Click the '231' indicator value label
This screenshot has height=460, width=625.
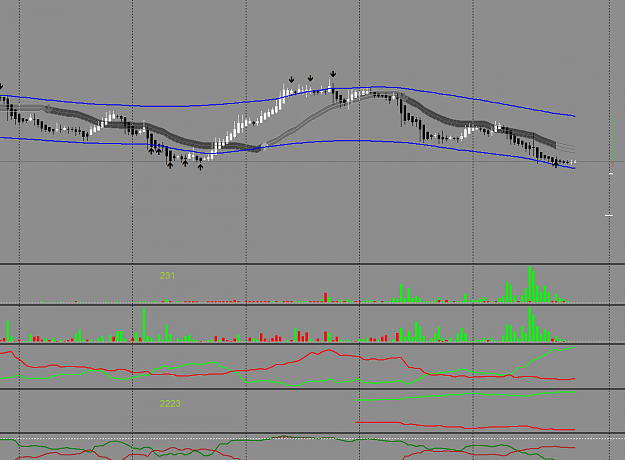point(167,275)
